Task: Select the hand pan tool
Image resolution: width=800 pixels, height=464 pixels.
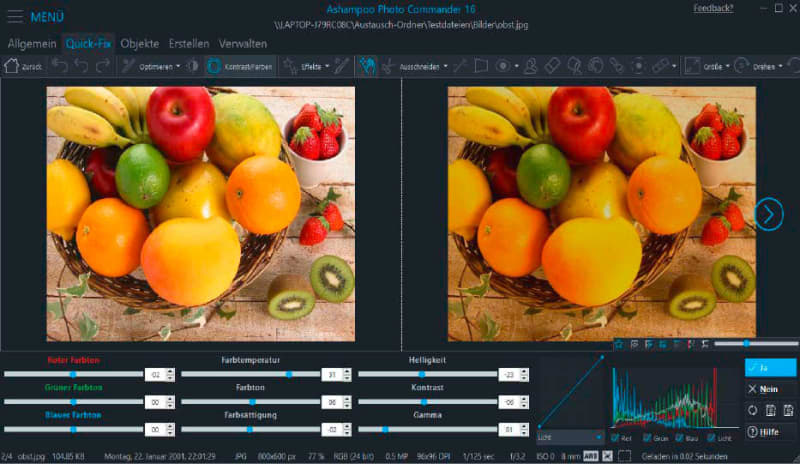Action: pos(367,66)
